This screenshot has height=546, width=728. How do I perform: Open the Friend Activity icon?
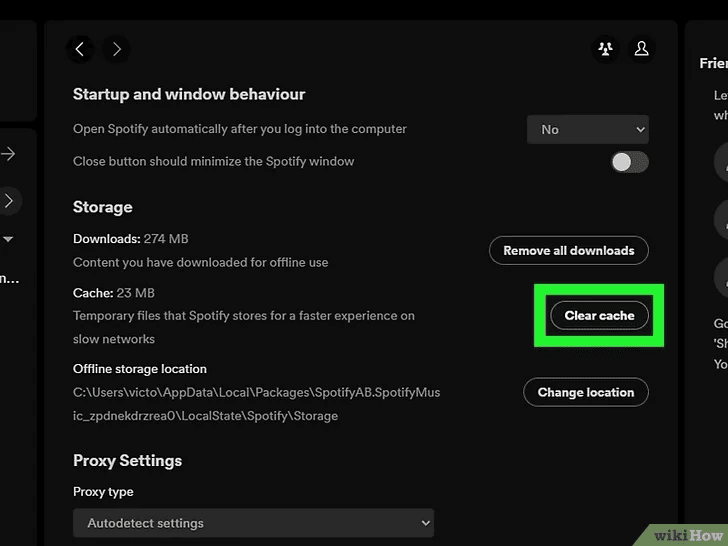pos(605,49)
